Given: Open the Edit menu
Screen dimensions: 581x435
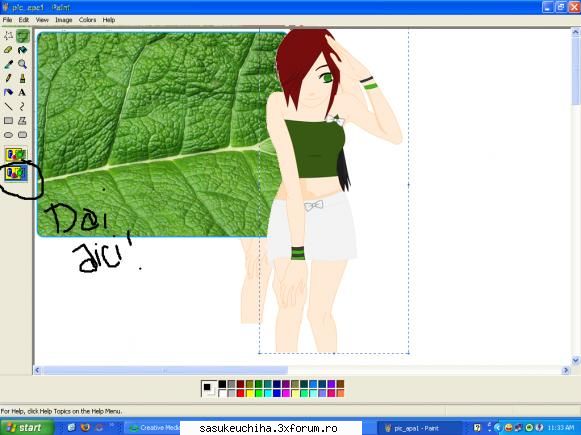Looking at the screenshot, I should click(24, 20).
